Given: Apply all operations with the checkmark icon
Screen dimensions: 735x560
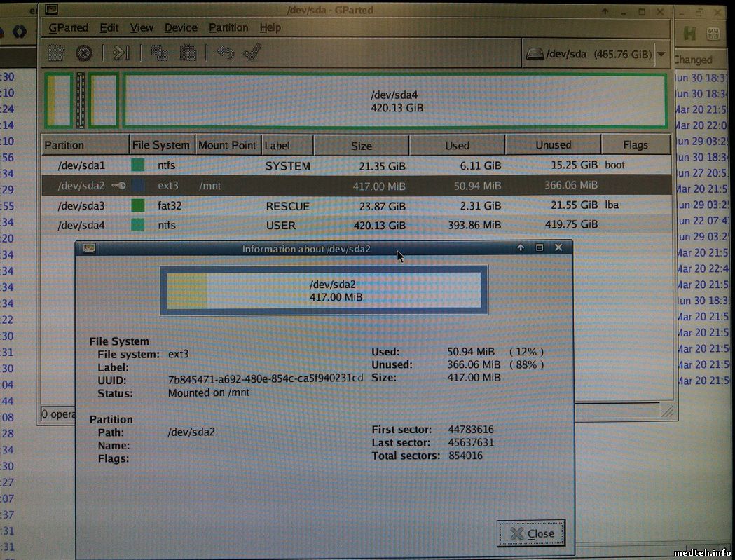Looking at the screenshot, I should pos(252,53).
